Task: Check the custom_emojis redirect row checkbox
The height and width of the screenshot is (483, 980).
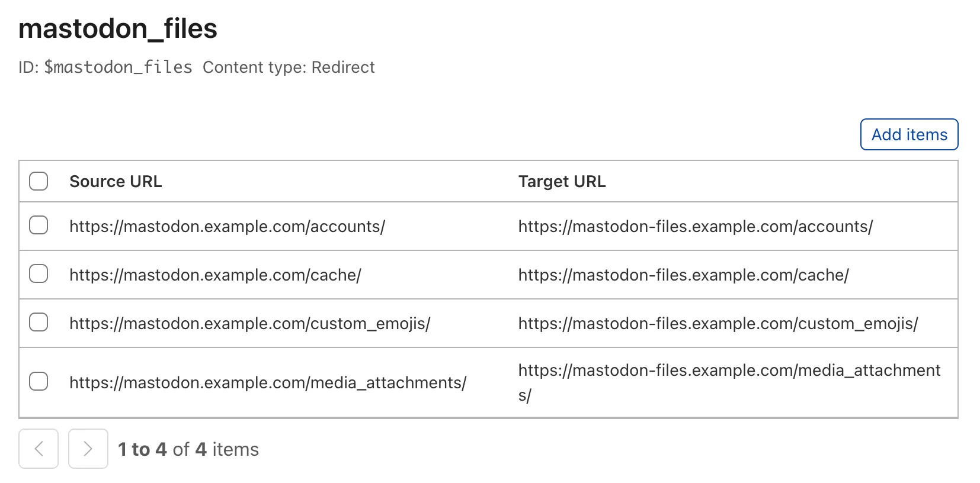Action: 38,322
